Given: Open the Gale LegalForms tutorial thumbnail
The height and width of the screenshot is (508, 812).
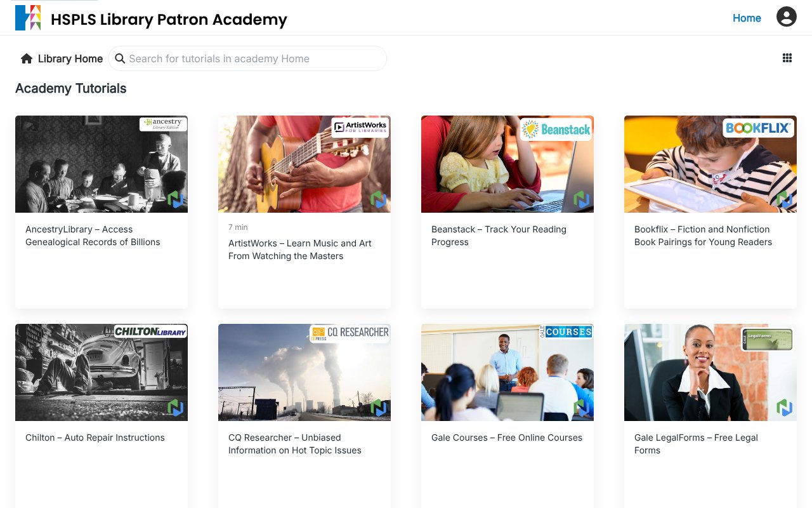Looking at the screenshot, I should [x=710, y=372].
